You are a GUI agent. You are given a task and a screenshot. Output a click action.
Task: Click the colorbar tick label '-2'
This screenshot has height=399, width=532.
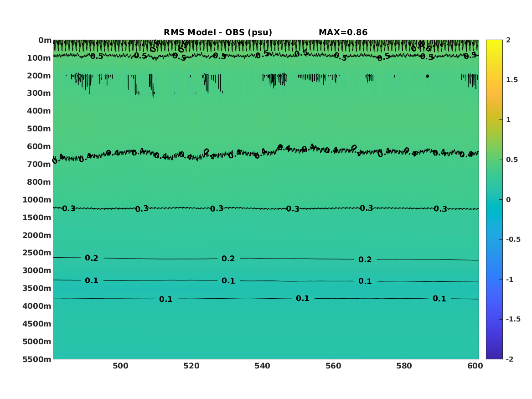(x=510, y=359)
